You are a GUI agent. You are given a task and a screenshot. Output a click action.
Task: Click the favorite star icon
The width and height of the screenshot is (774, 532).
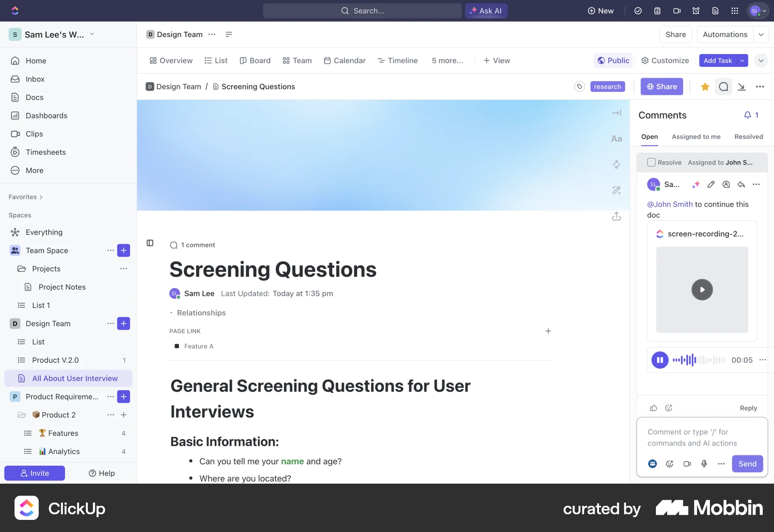point(705,87)
